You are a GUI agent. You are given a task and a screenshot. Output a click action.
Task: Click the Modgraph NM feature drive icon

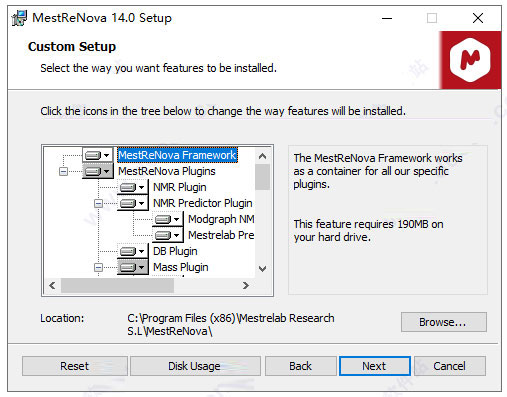click(x=168, y=219)
